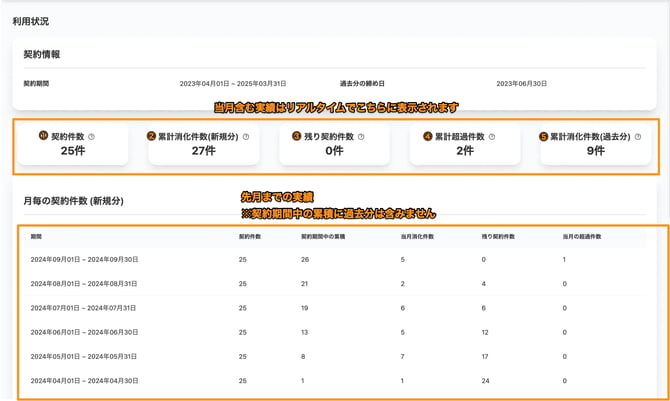The height and width of the screenshot is (401, 670).
Task: Select the 27件 cumulative usage card
Action: pyautogui.click(x=203, y=145)
